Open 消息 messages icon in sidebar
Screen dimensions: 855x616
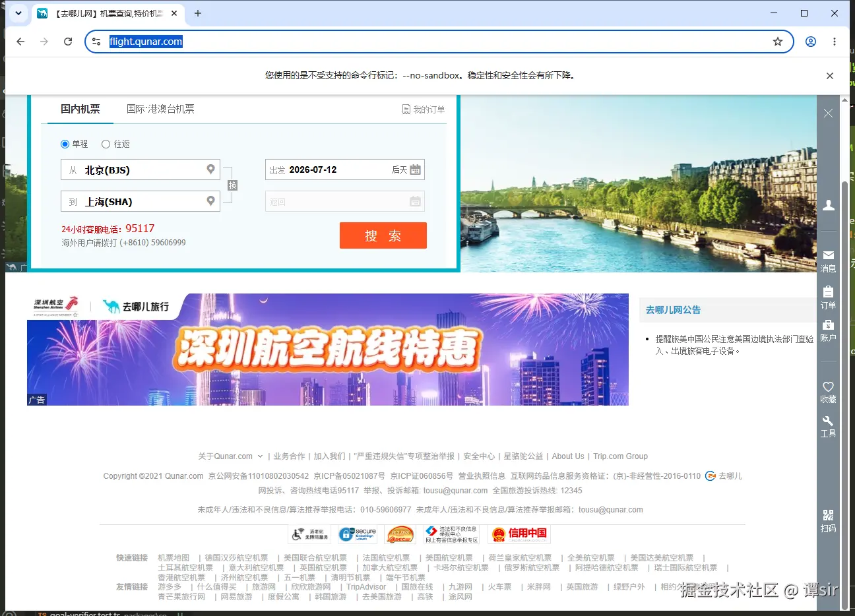coord(829,261)
